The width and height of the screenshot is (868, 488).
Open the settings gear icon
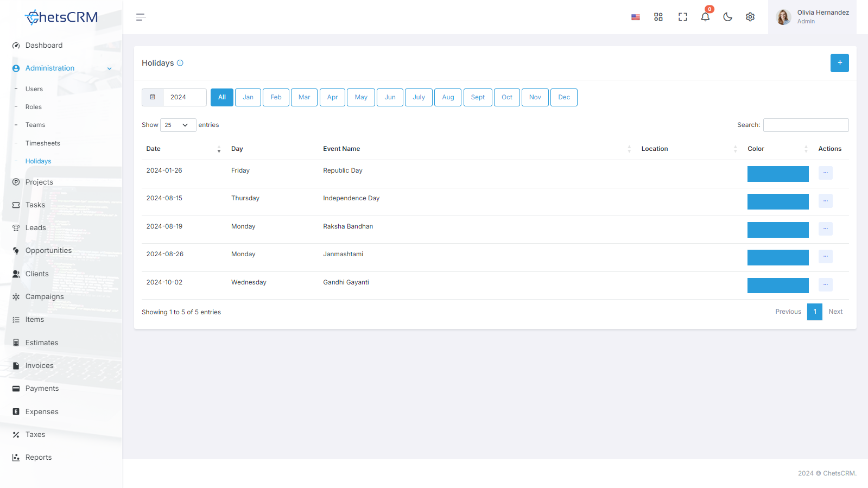750,17
